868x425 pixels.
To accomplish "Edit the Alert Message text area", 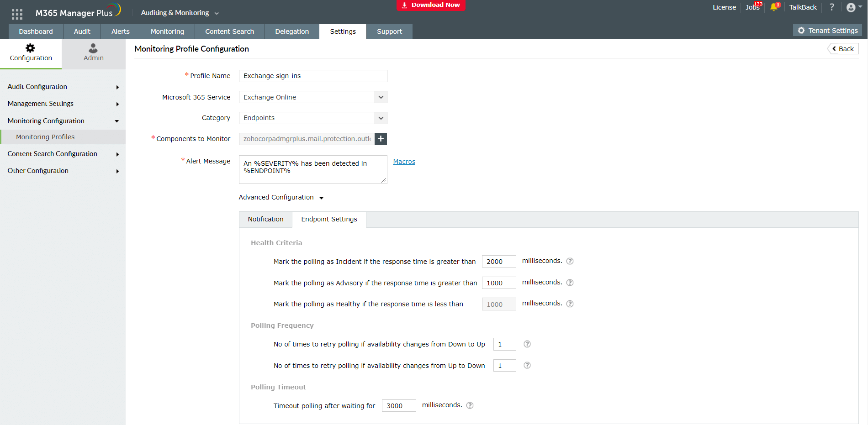I will (x=313, y=169).
